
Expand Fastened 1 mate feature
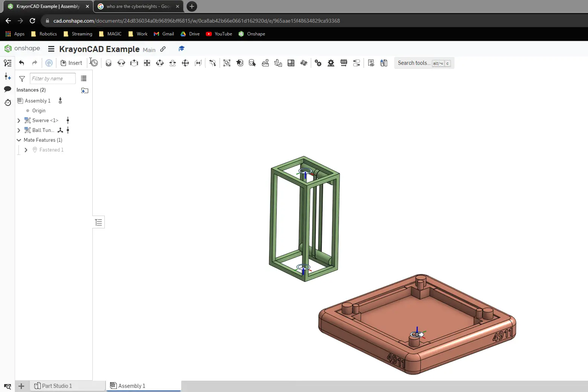[x=26, y=150]
